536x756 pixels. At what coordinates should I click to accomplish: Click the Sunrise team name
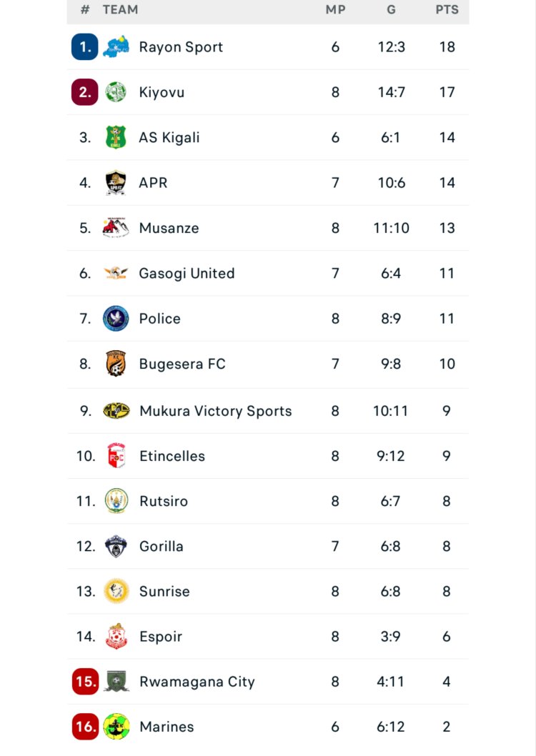(x=164, y=591)
